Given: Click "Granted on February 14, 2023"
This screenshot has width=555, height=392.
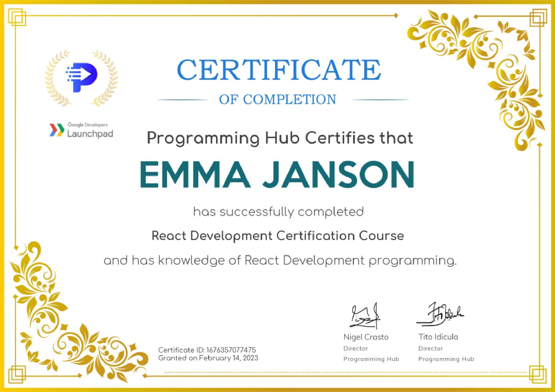Looking at the screenshot, I should [x=208, y=358].
